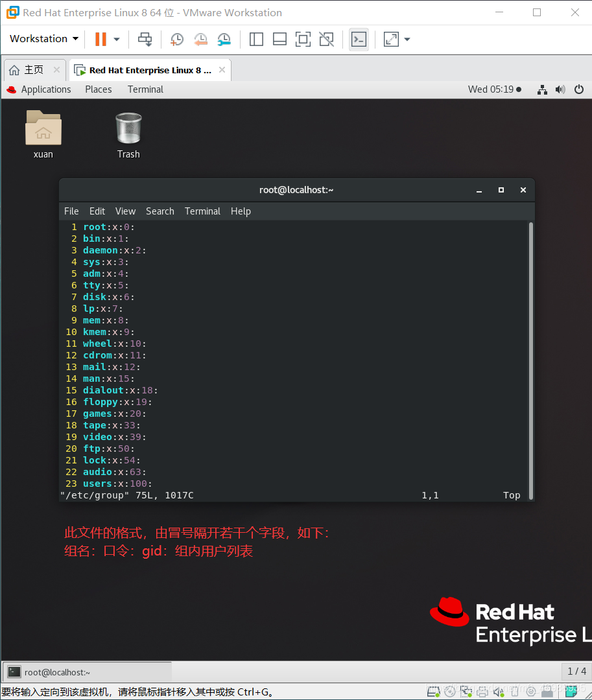The width and height of the screenshot is (592, 700).
Task: Open the Workstation menu dropdown
Action: click(x=43, y=39)
